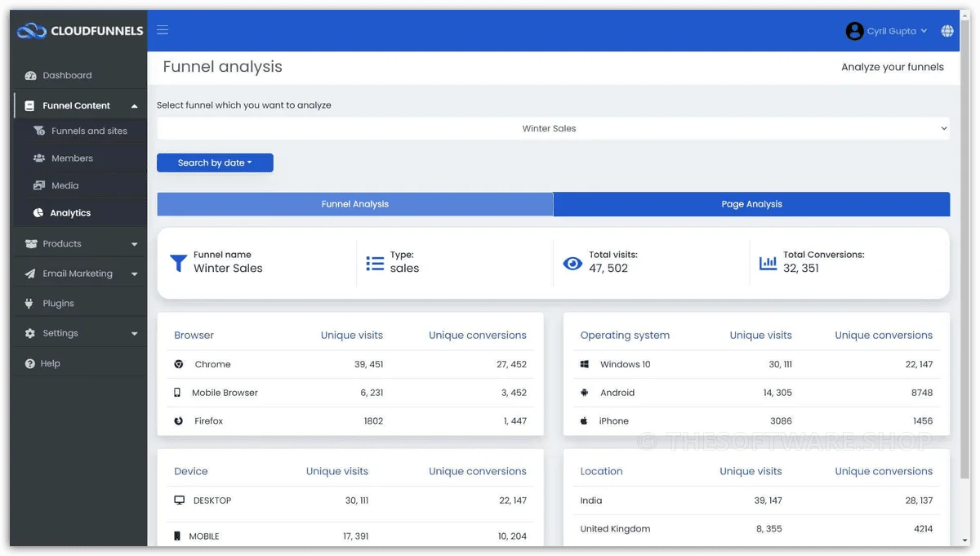Image resolution: width=980 pixels, height=556 pixels.
Task: Click the Operating system column header
Action: 625,336
